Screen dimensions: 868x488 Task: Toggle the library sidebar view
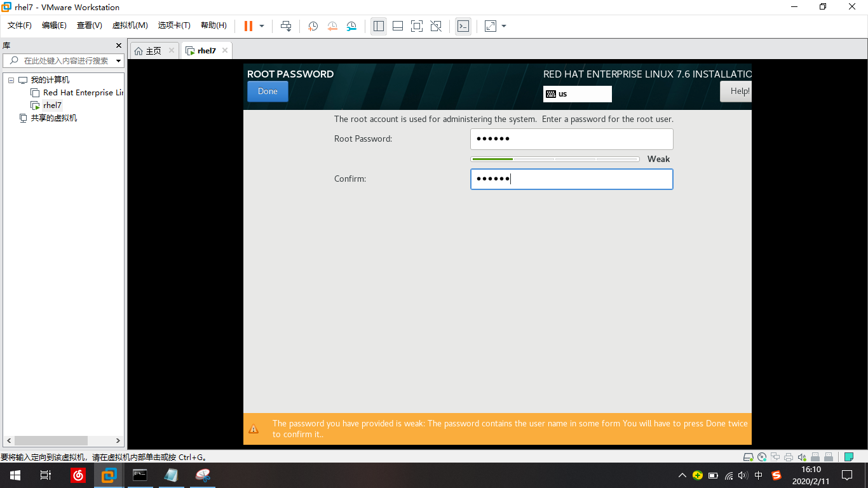click(x=379, y=26)
